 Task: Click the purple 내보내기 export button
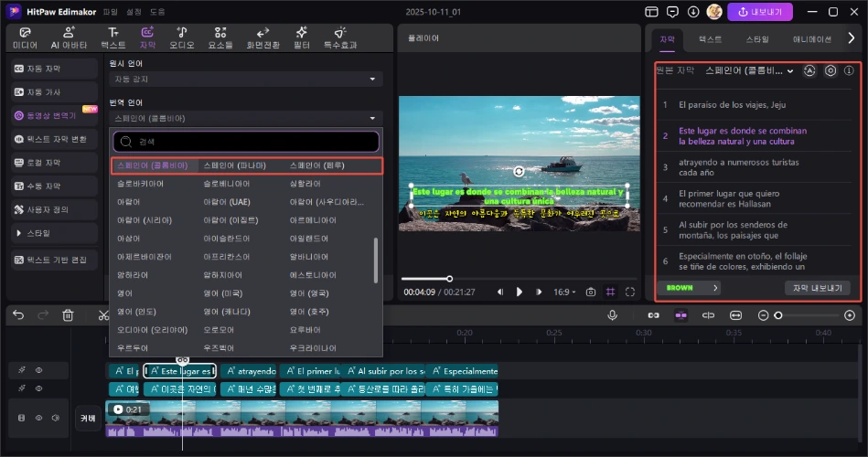coord(759,12)
